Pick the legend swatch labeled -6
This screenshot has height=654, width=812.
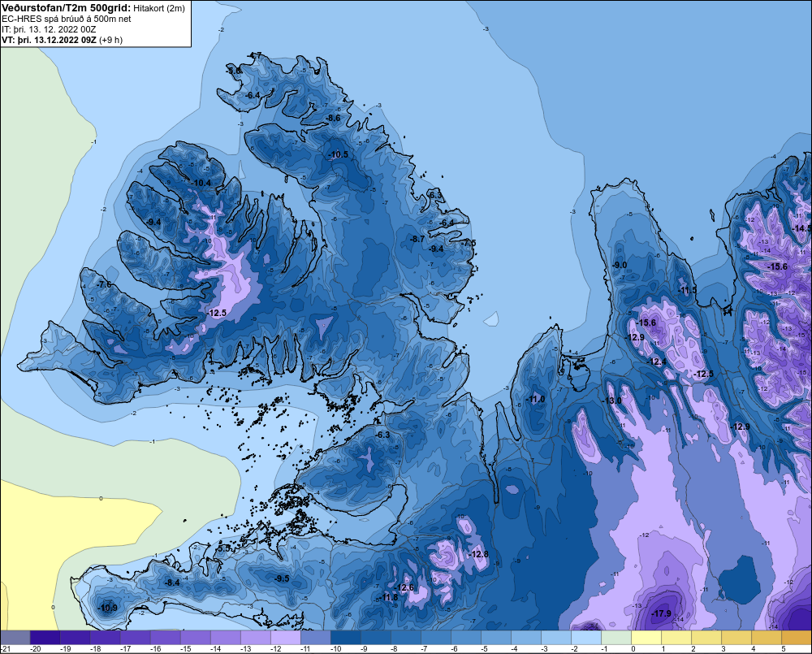[466, 638]
